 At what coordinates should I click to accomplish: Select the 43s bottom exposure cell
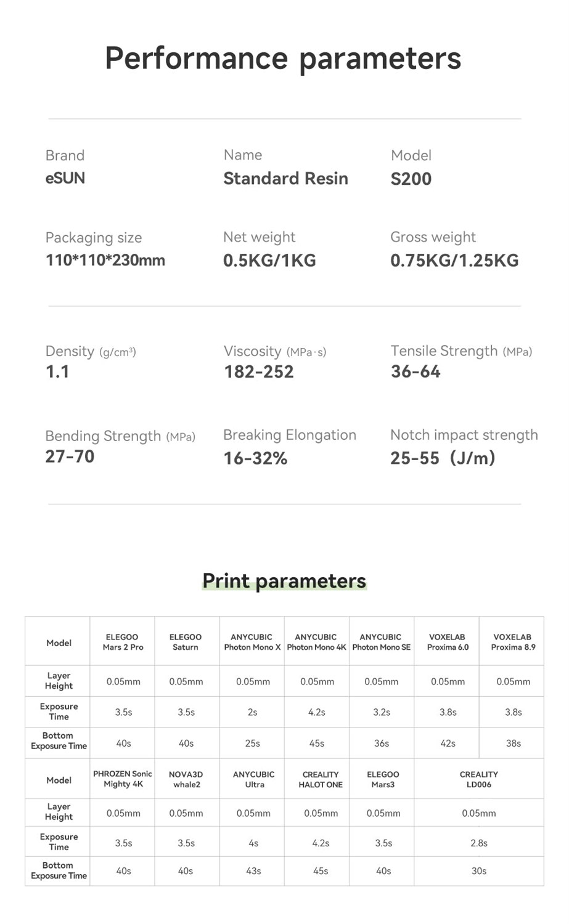tap(253, 871)
